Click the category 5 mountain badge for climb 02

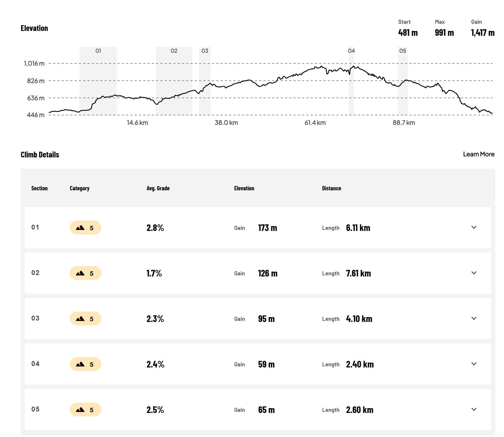(x=85, y=273)
